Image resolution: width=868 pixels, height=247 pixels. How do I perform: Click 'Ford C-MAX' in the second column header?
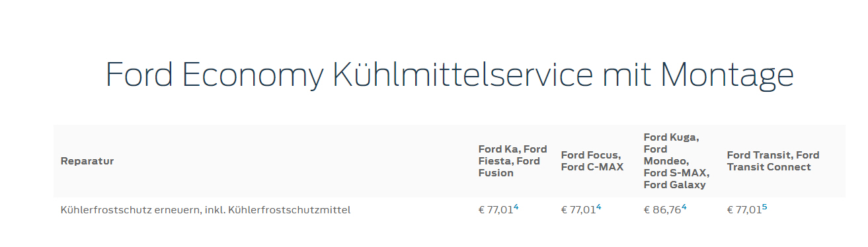(592, 167)
